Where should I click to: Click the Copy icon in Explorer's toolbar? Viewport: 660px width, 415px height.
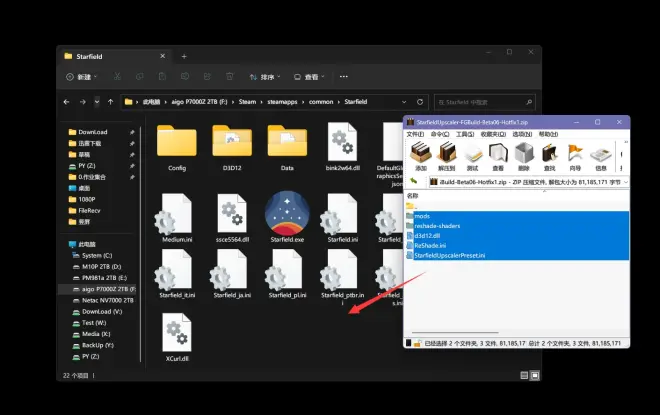[139, 77]
